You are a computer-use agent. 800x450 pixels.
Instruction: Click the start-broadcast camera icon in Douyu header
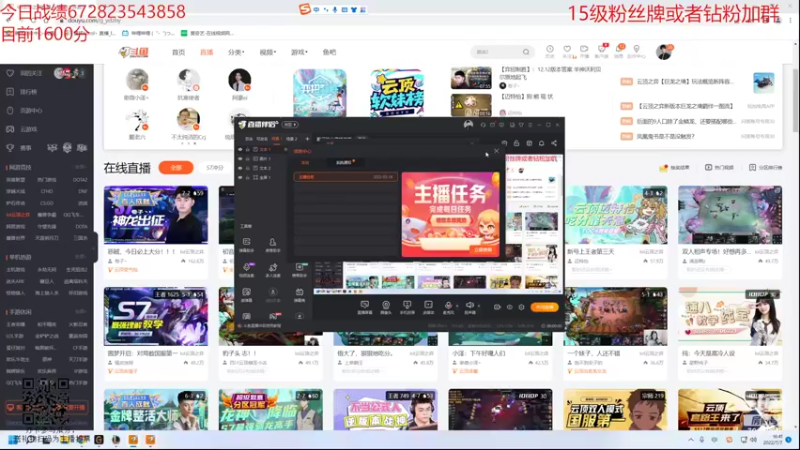pos(584,49)
